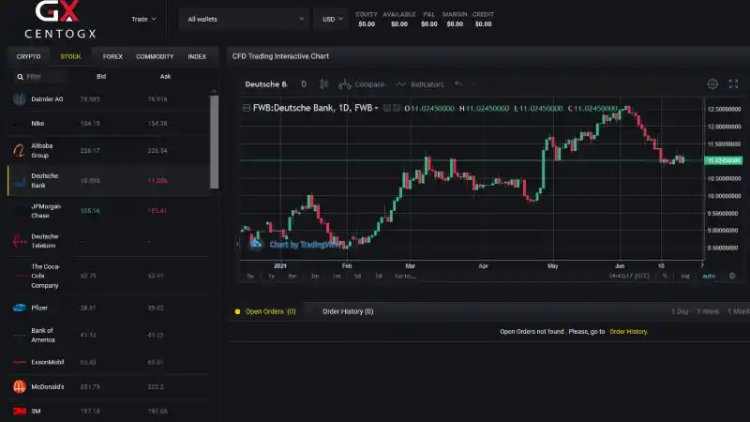Viewport: 750px width, 422px height.
Task: Click the 3M logo icon
Action: (19, 411)
